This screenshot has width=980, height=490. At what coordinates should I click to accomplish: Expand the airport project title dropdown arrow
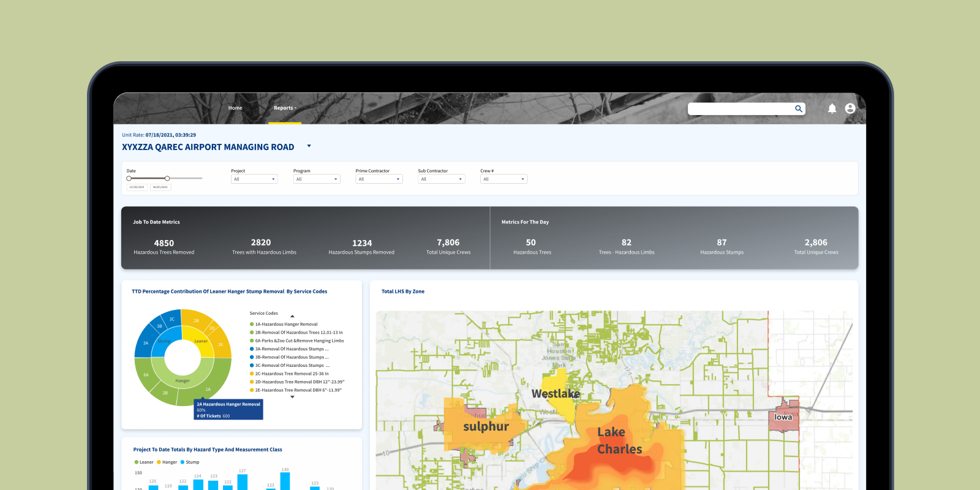309,146
